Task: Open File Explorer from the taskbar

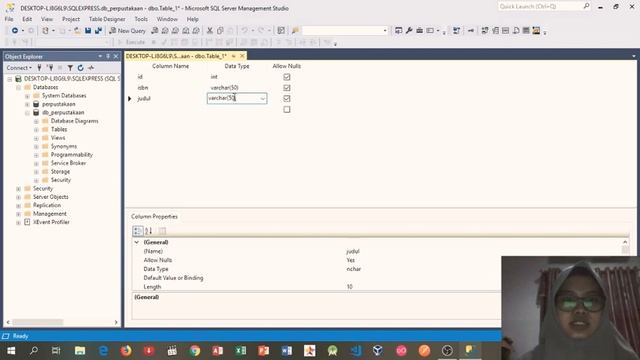Action: pos(80,350)
